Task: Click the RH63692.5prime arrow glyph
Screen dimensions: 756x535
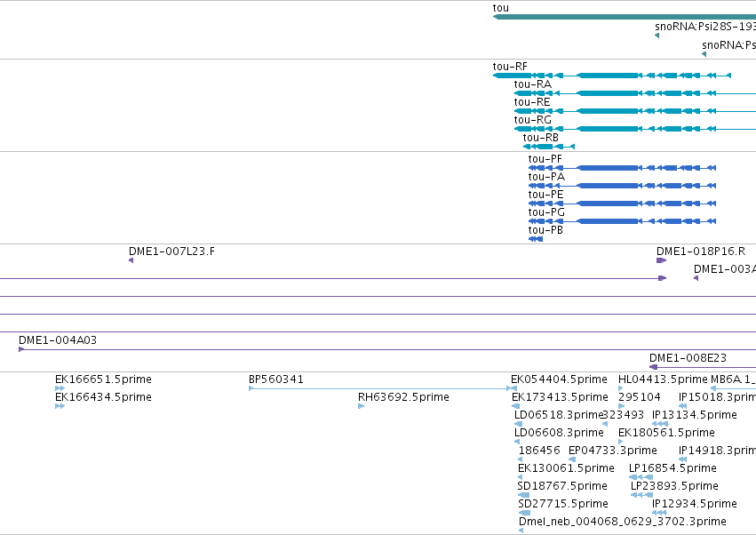Action: pos(362,406)
